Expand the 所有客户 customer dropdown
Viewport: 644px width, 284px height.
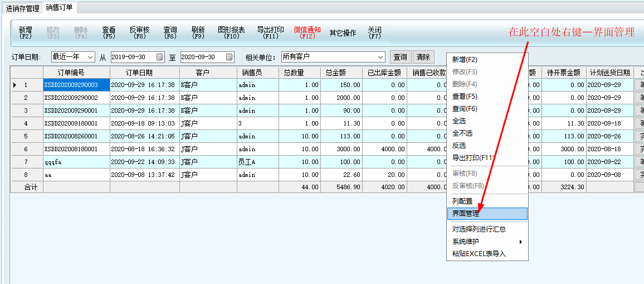(380, 57)
